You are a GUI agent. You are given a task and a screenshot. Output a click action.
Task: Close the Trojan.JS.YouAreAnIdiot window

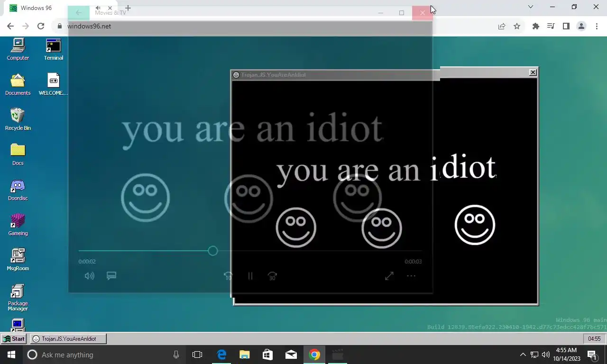pyautogui.click(x=533, y=72)
